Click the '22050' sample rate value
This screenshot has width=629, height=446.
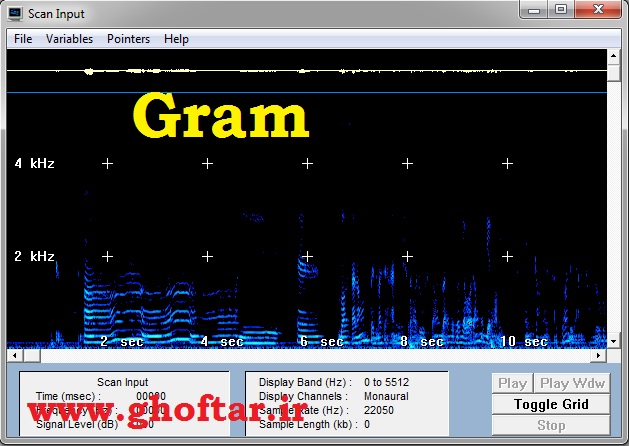coord(379,410)
